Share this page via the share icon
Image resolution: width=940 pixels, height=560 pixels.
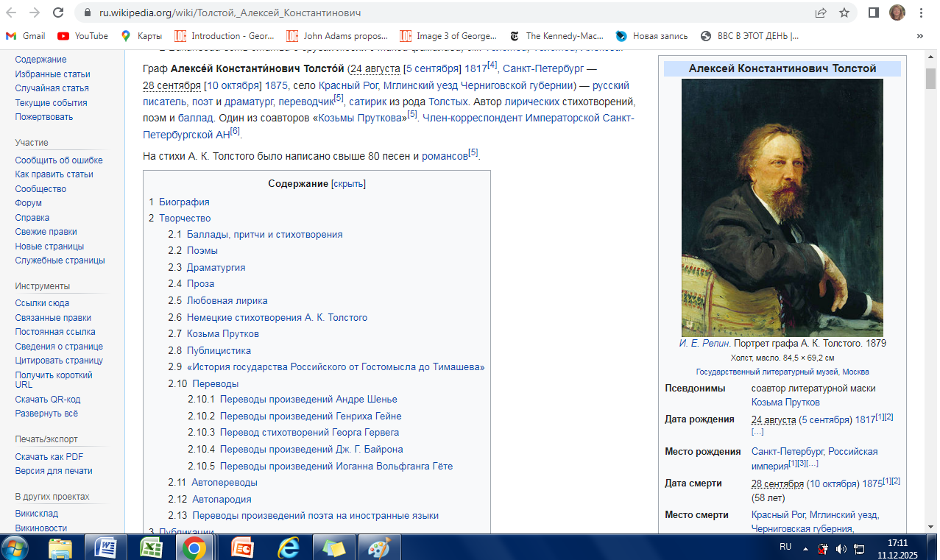pos(821,13)
